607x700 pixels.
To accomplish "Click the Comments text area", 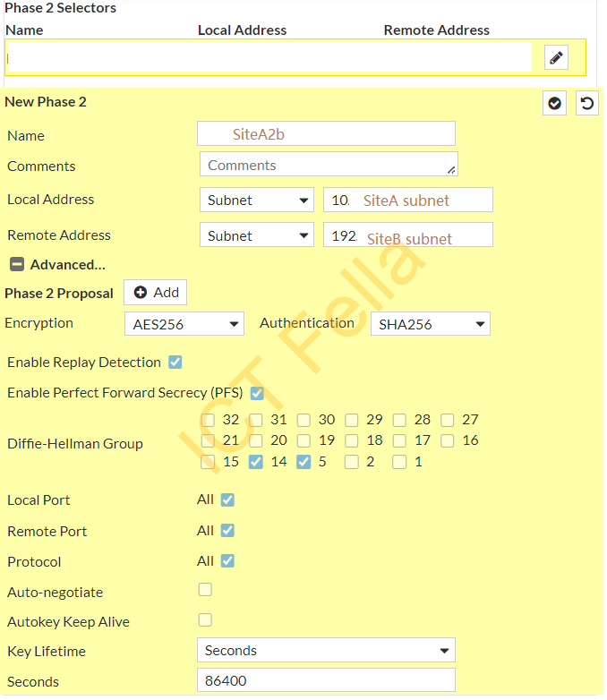I will point(329,164).
